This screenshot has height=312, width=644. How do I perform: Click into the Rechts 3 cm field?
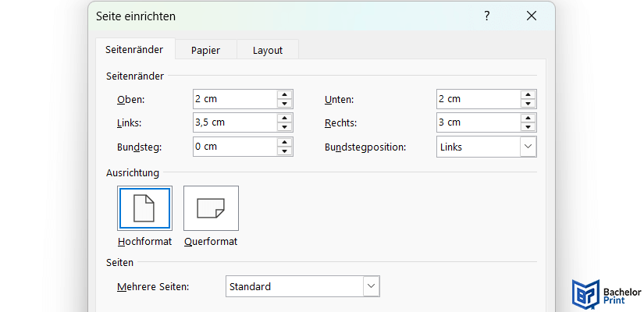point(479,122)
